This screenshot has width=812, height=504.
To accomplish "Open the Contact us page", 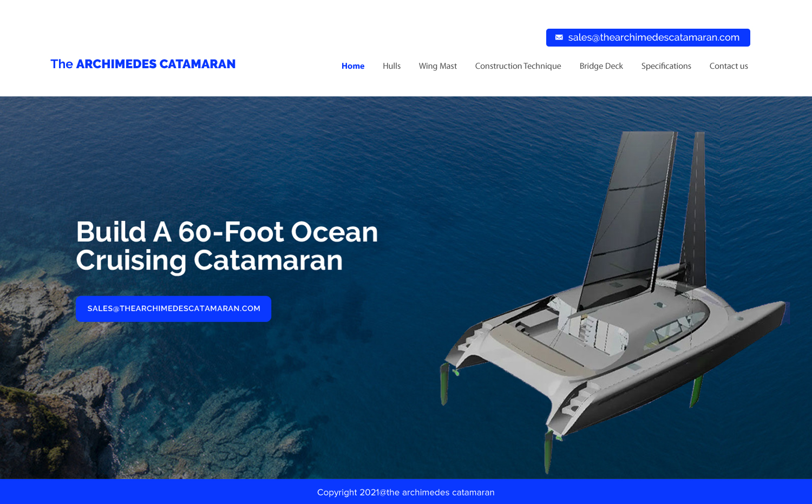I will point(729,66).
